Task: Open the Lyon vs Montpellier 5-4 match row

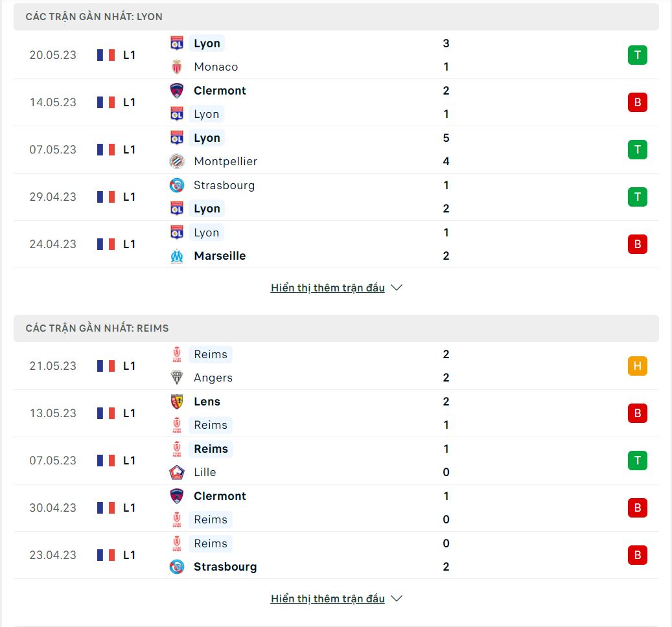Action: tap(336, 150)
